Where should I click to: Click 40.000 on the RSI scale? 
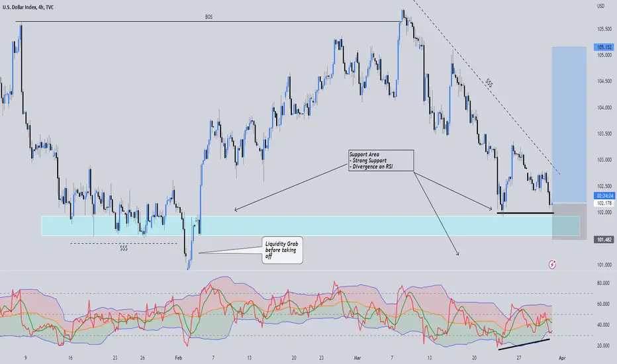603,325
